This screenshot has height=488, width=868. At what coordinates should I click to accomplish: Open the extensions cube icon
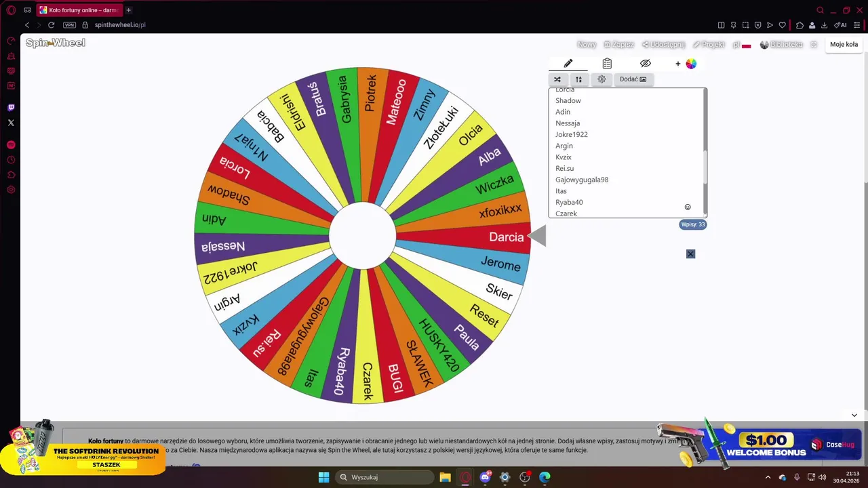coord(800,25)
